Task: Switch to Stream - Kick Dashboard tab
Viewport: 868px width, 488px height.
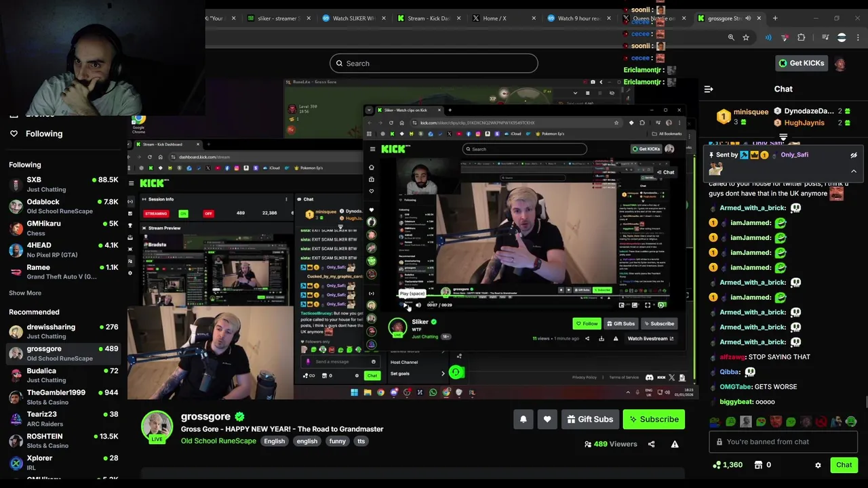Action: click(x=429, y=18)
